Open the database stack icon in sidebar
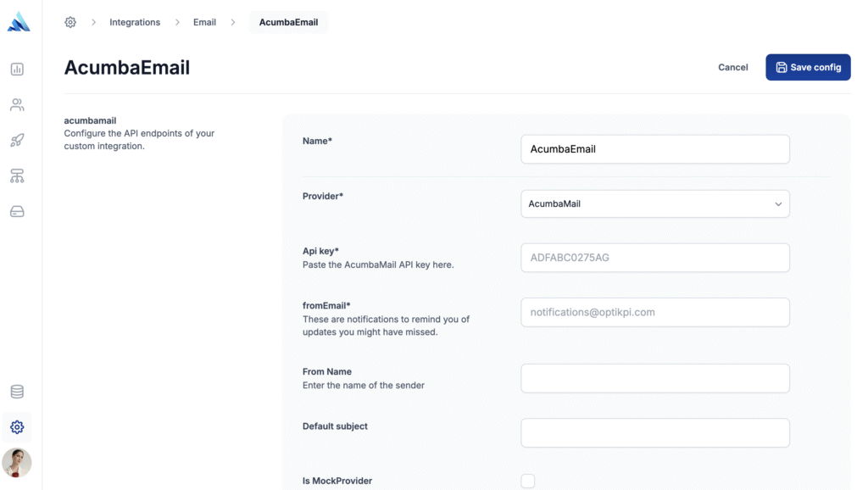Screen dimensions: 868x490 (x=17, y=392)
